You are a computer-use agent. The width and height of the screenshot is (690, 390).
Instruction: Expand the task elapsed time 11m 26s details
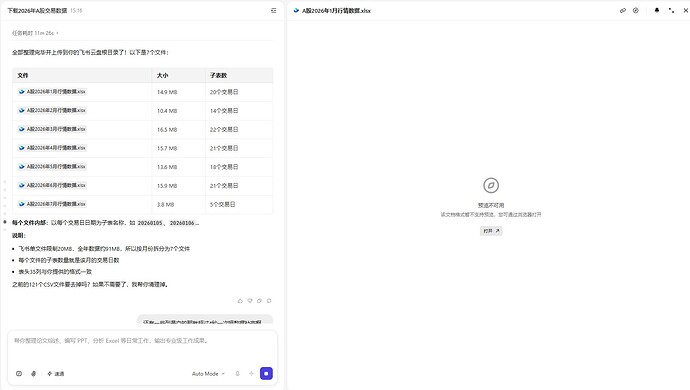(x=35, y=33)
